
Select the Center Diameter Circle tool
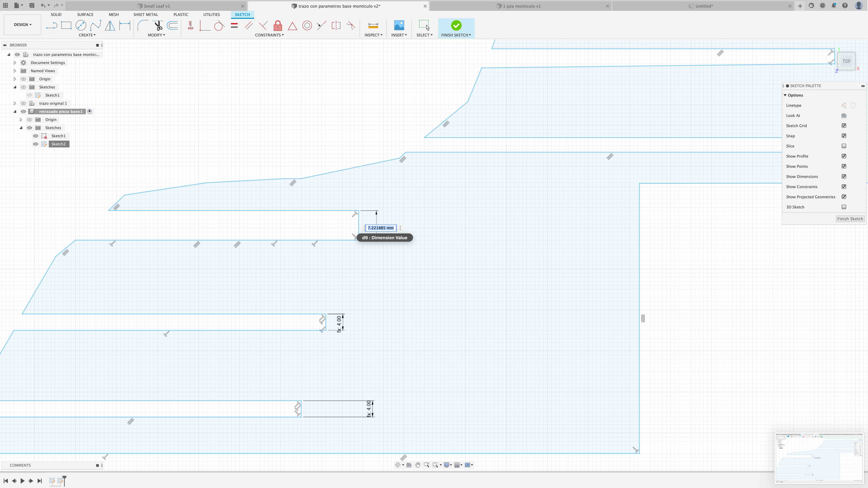[81, 26]
